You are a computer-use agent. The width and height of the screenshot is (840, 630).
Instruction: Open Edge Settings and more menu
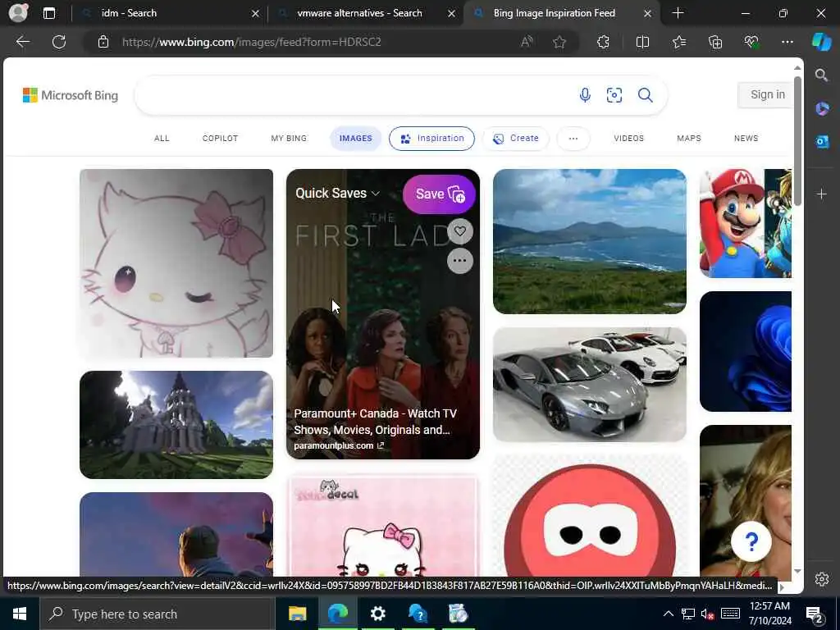tap(787, 42)
